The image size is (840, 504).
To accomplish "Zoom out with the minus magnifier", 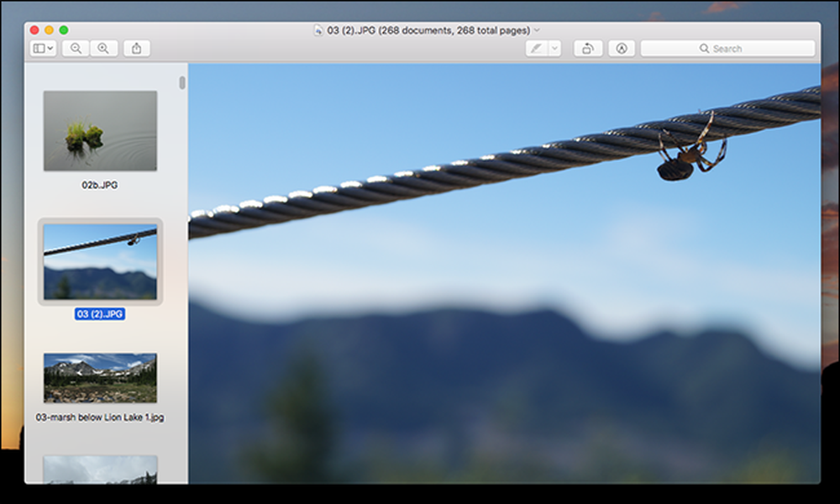I will click(76, 49).
